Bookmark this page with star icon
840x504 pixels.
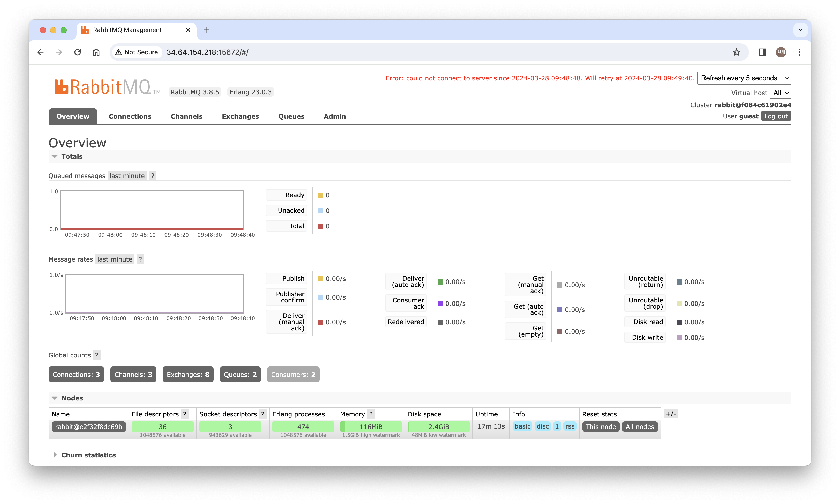point(736,52)
